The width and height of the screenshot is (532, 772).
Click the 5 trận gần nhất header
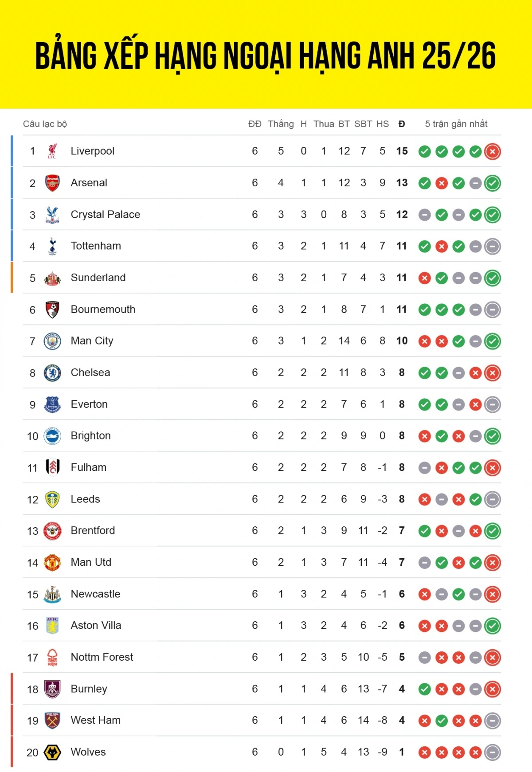tap(456, 124)
